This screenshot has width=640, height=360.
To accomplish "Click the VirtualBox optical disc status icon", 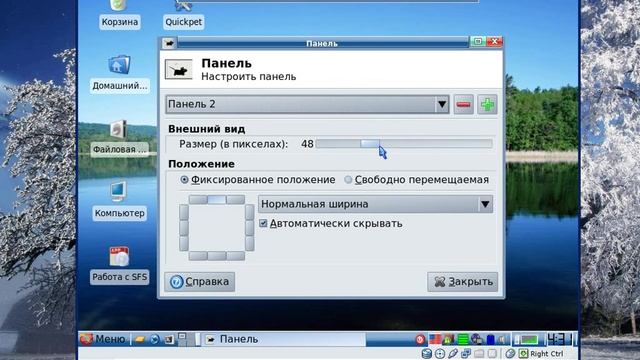I will [x=440, y=353].
